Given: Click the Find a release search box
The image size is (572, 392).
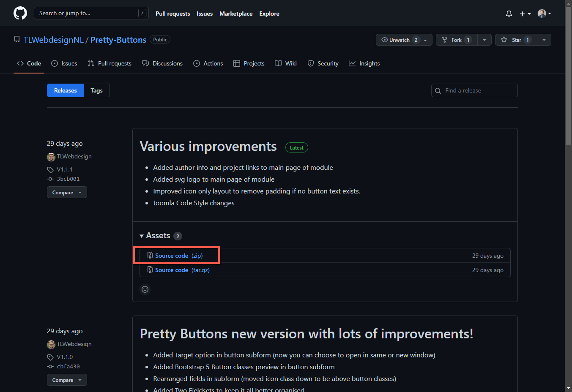Looking at the screenshot, I should pos(474,90).
